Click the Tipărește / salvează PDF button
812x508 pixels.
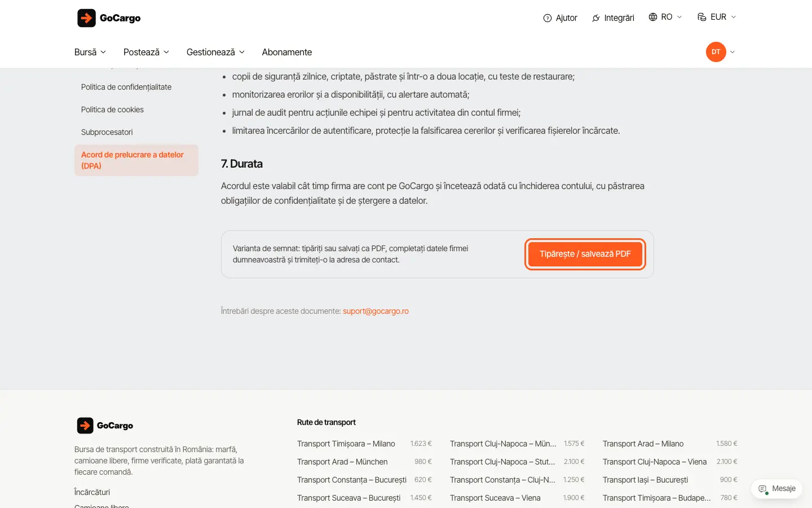[x=585, y=254]
